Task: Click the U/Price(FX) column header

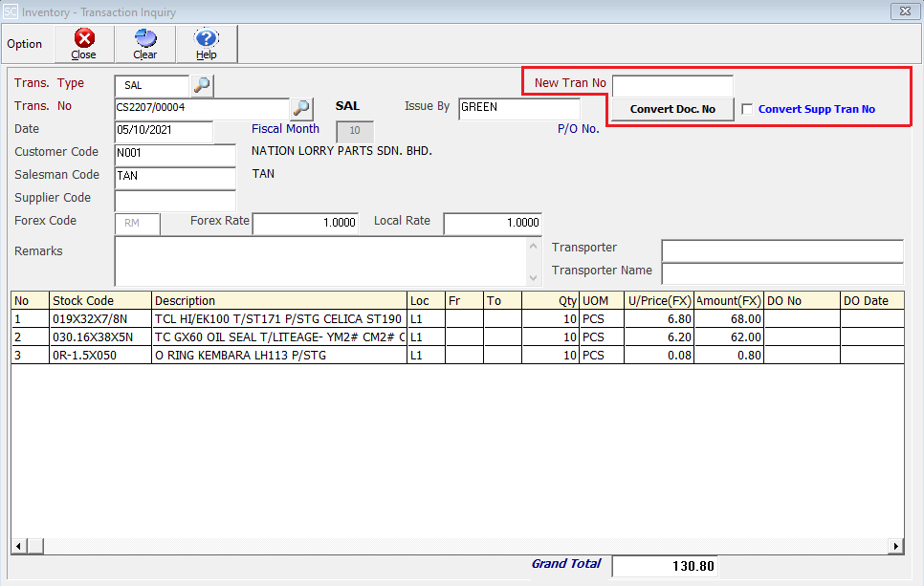Action: pyautogui.click(x=659, y=301)
